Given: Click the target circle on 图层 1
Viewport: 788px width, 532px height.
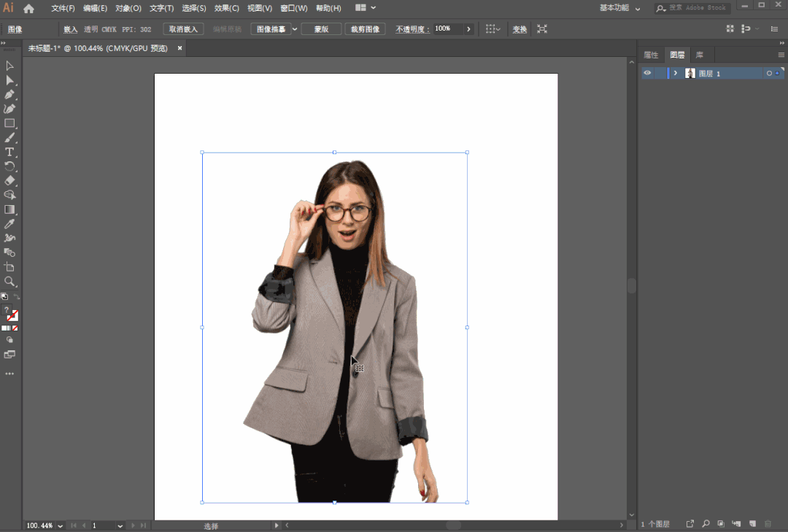Looking at the screenshot, I should (769, 74).
